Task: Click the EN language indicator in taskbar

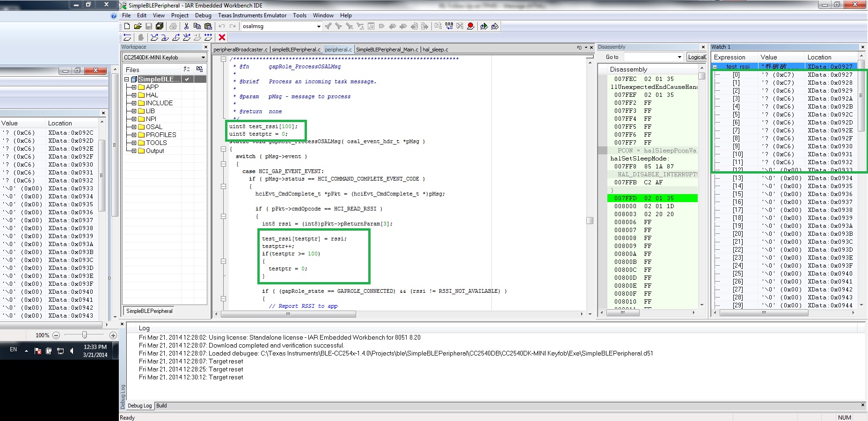Action: click(13, 349)
